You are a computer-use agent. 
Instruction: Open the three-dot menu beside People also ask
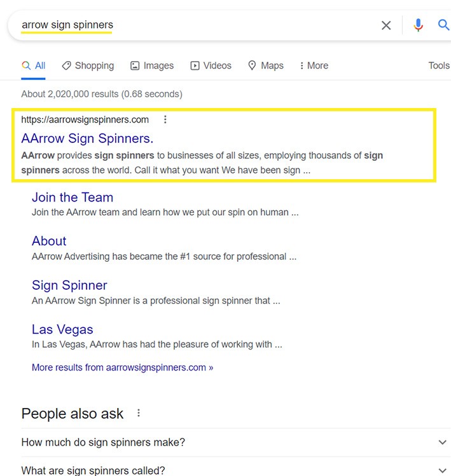[139, 414]
